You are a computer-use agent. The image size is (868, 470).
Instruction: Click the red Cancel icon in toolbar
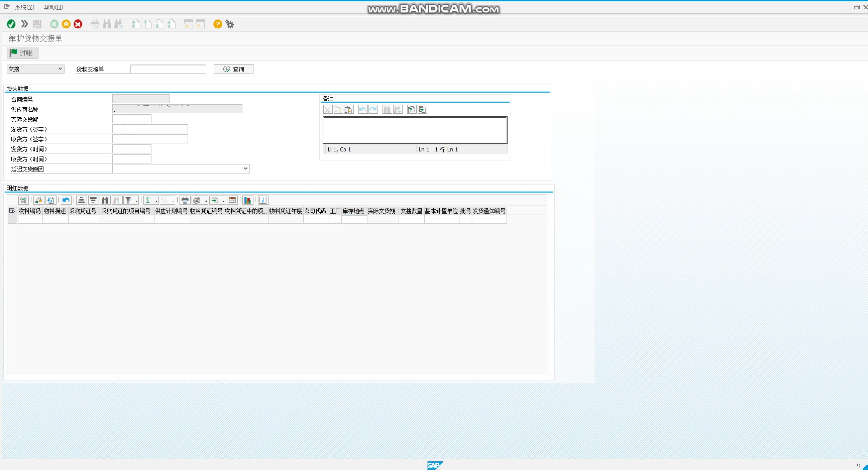78,24
